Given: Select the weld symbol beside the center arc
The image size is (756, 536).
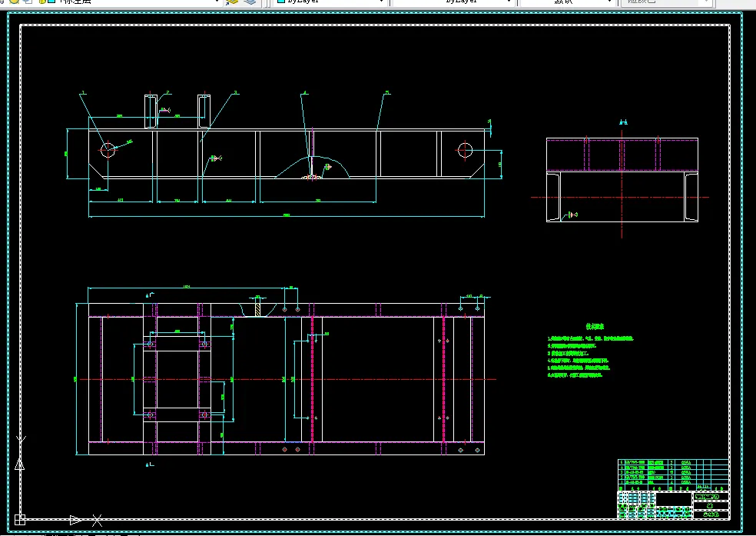Looking at the screenshot, I should [x=328, y=167].
